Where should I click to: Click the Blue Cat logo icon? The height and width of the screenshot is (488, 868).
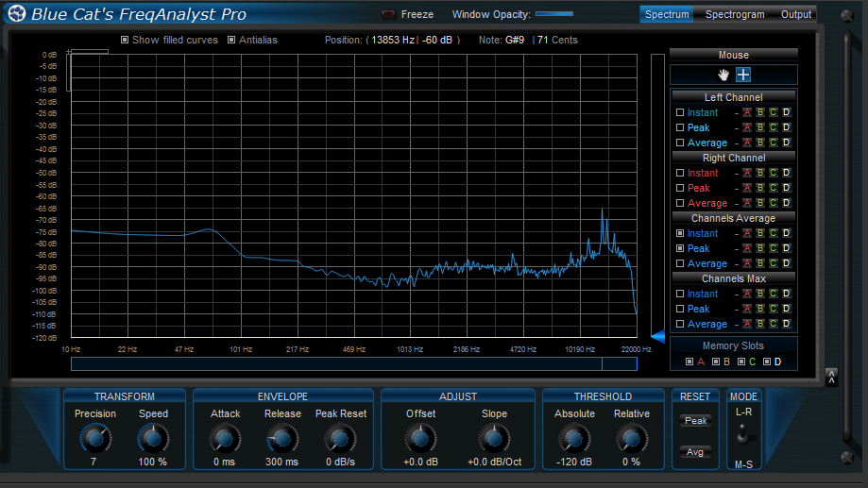[x=17, y=13]
